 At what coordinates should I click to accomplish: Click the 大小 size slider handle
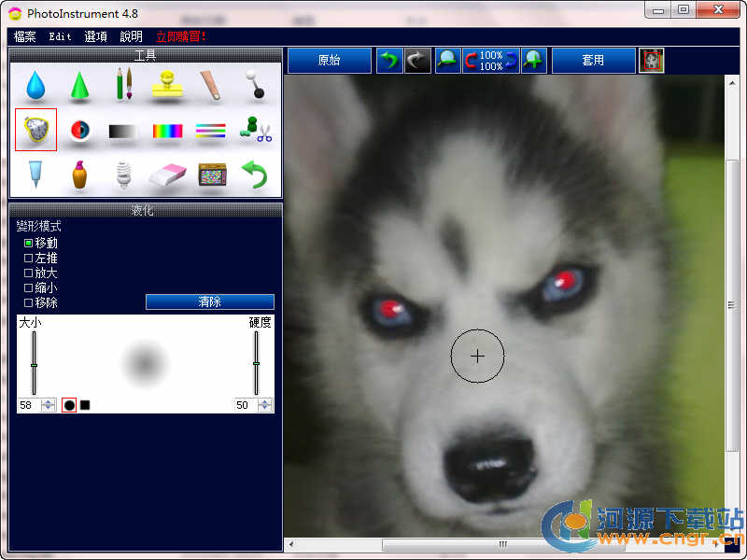[35, 365]
